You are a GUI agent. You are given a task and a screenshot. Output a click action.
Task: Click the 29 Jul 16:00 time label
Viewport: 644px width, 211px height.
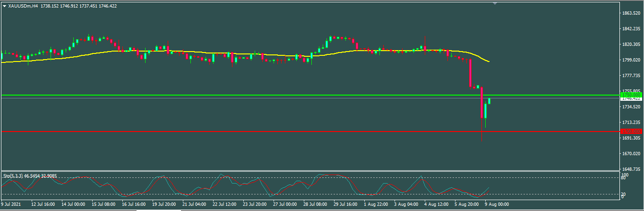[x=346, y=204]
